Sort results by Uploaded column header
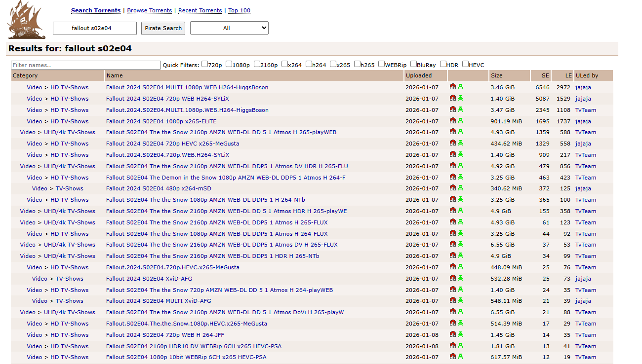The image size is (642, 364). pyautogui.click(x=419, y=75)
